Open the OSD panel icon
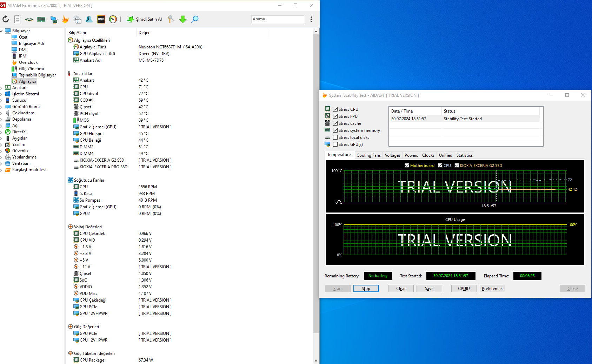 (101, 19)
